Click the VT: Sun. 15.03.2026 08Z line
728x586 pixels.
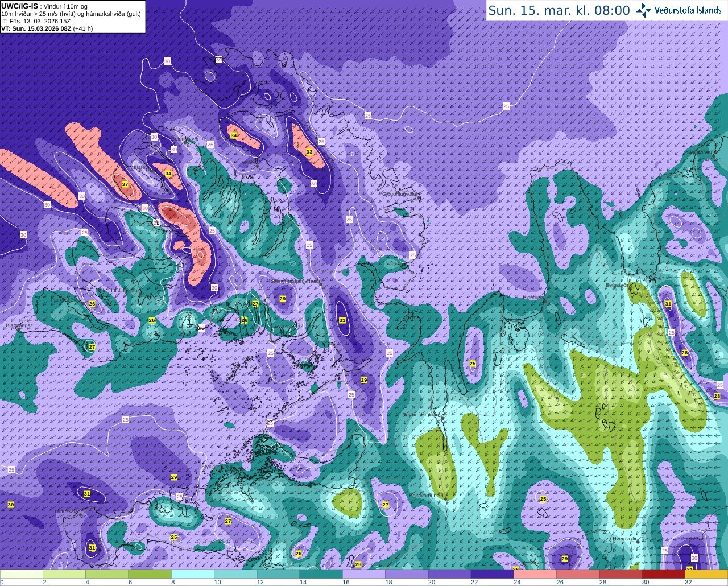point(47,28)
